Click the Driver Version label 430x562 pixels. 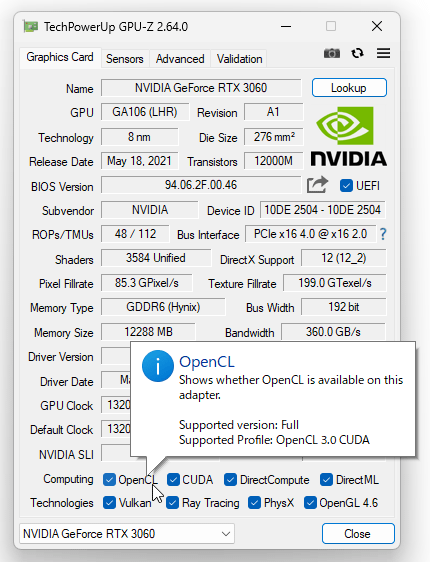[x=61, y=357]
